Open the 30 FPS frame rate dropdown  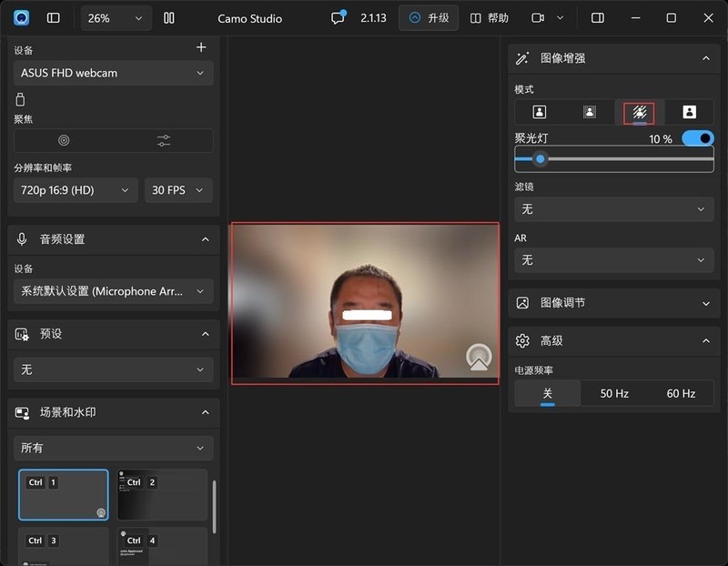point(178,190)
